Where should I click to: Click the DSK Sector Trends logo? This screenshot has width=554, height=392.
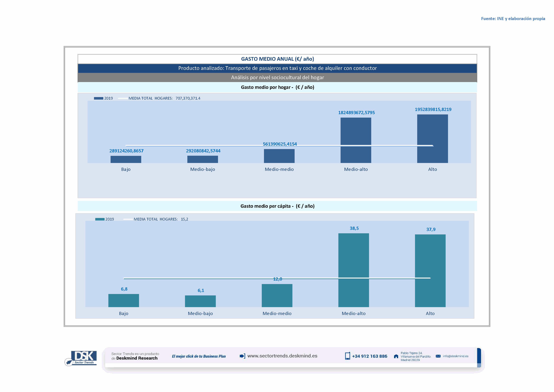(x=81, y=358)
